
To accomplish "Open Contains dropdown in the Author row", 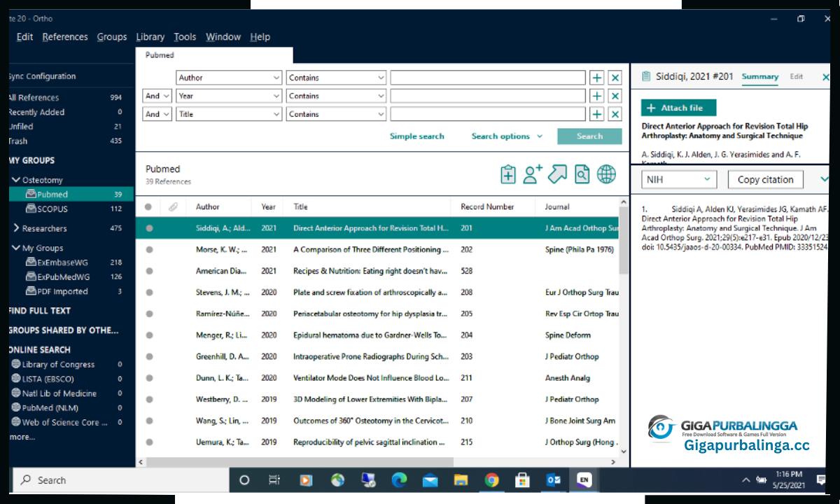I will [336, 78].
